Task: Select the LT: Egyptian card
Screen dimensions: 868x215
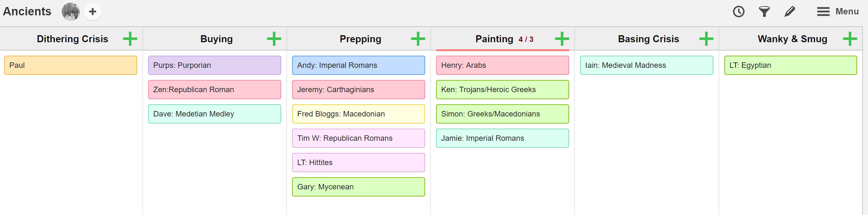Action: click(790, 65)
